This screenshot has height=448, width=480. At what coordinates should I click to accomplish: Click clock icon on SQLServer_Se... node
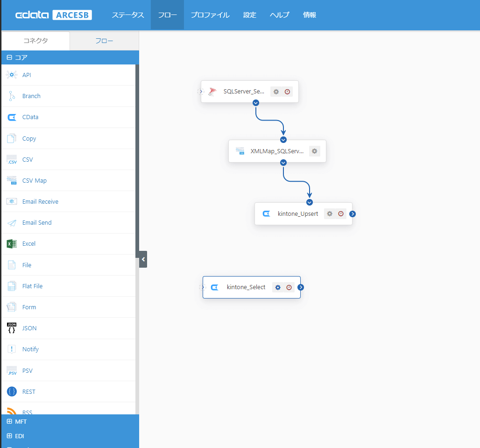[287, 92]
